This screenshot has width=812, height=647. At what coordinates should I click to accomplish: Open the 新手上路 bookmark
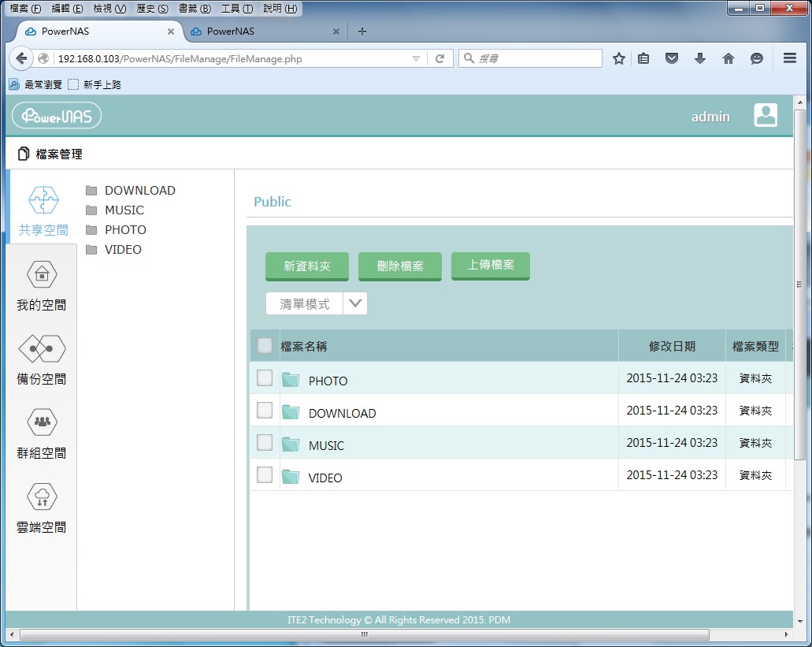pyautogui.click(x=95, y=84)
